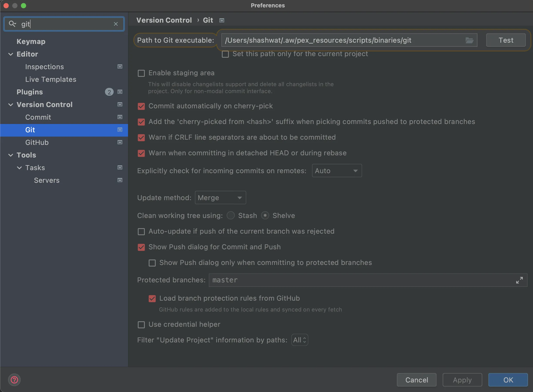Click the Test button for Git executable
This screenshot has height=392, width=533.
pos(506,40)
